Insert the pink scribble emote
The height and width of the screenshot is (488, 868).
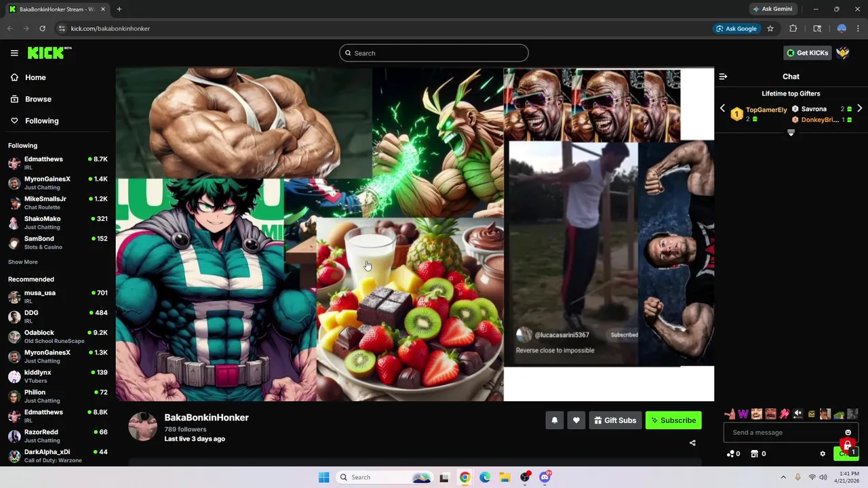785,414
